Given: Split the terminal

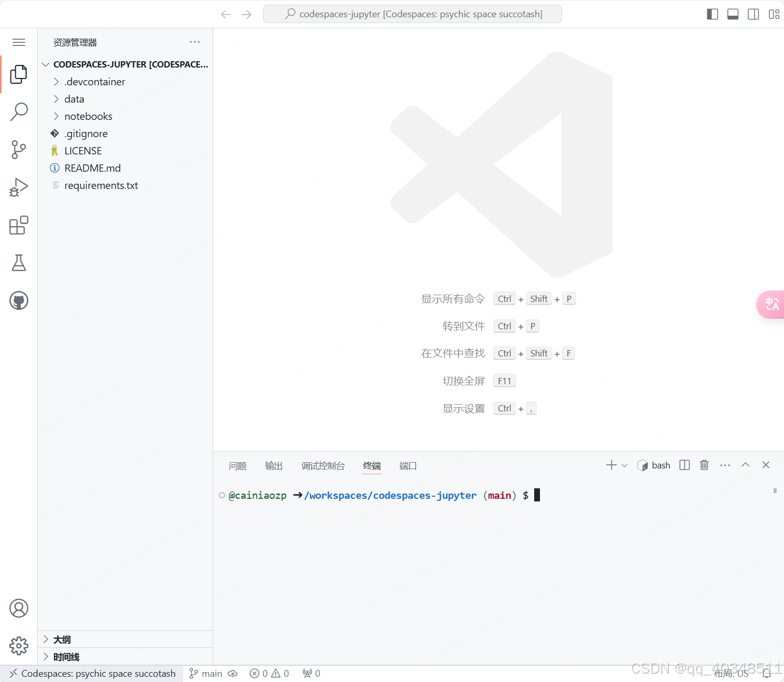Looking at the screenshot, I should point(684,465).
